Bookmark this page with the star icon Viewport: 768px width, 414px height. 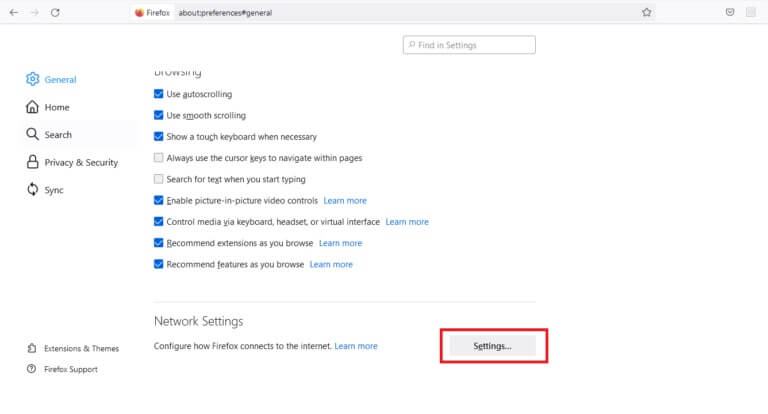pos(647,13)
